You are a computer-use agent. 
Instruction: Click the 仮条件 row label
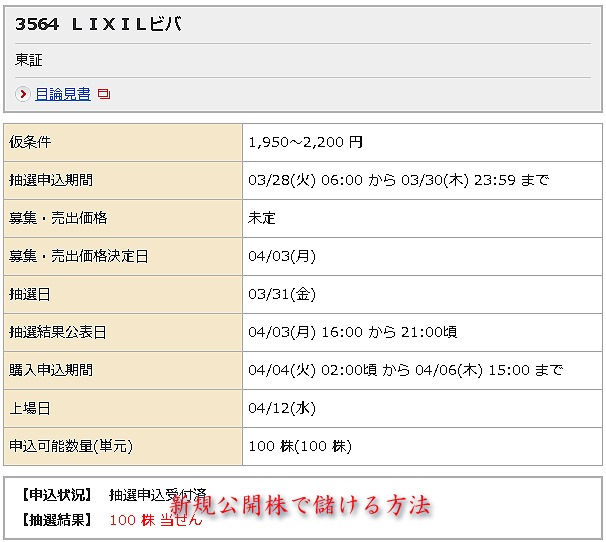coord(30,142)
